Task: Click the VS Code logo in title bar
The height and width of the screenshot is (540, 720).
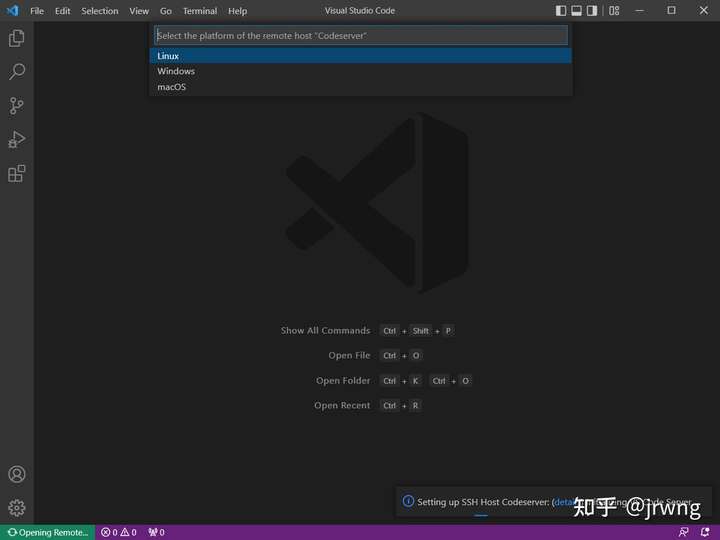Action: [13, 10]
